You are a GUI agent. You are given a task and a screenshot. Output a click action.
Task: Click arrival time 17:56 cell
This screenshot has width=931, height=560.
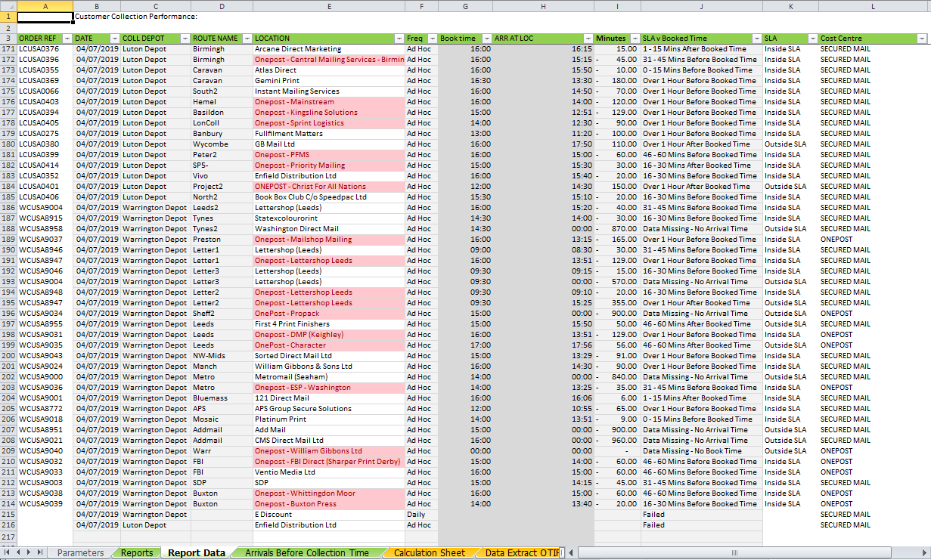click(x=542, y=345)
